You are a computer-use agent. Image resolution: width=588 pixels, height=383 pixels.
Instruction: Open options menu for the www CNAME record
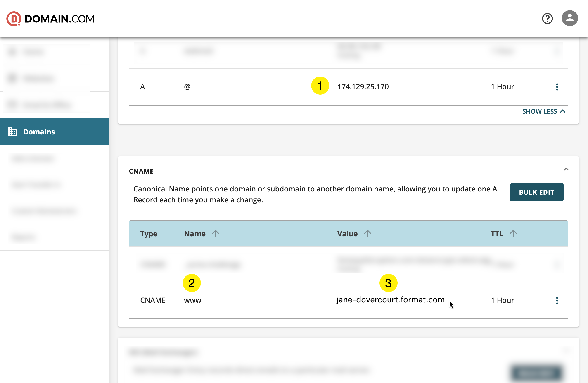[x=557, y=300]
